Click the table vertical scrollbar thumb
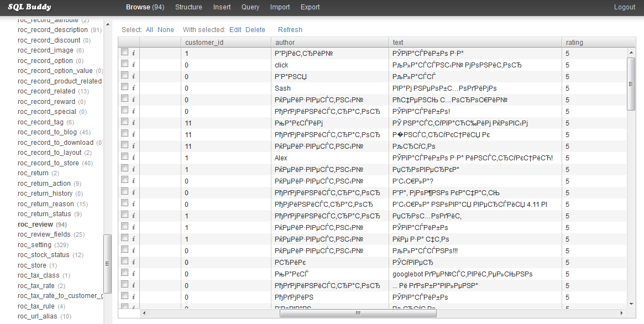The width and height of the screenshot is (644, 324). coord(631,84)
